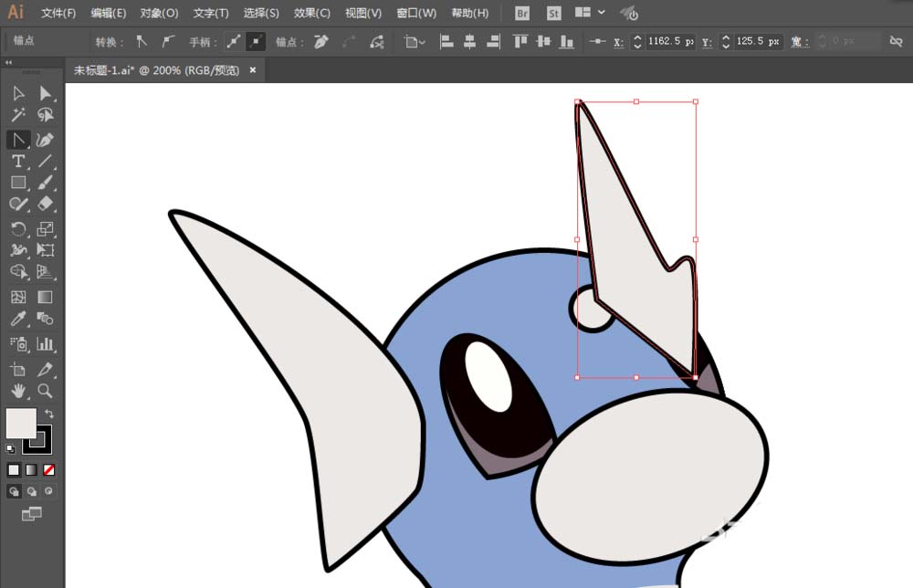The height and width of the screenshot is (588, 913).
Task: Select the Shaper tool
Action: coord(18,205)
